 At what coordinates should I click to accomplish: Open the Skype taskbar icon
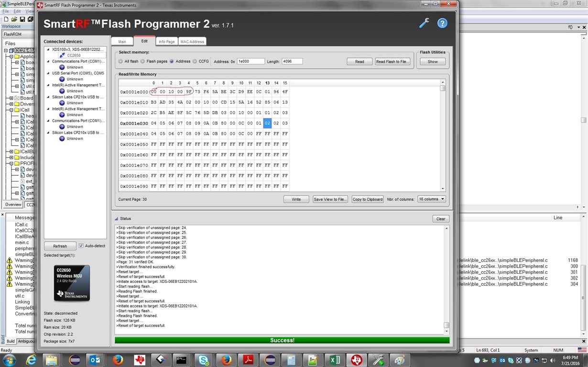(204, 360)
